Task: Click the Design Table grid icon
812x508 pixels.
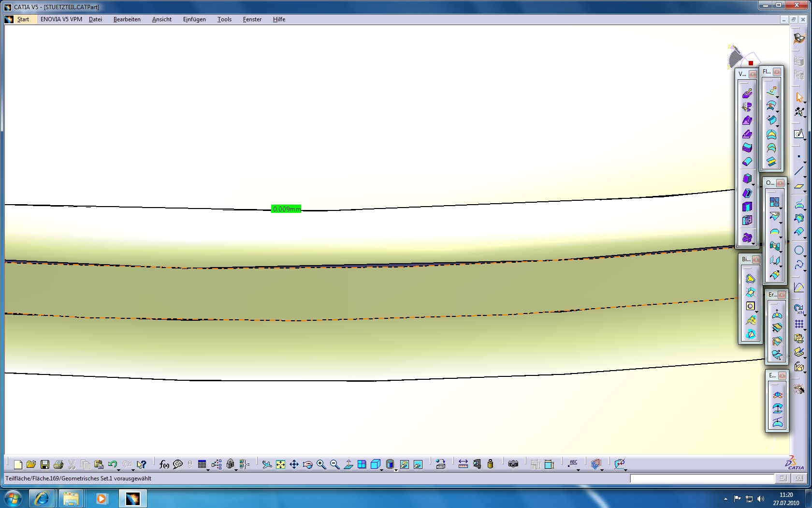Action: [x=202, y=464]
